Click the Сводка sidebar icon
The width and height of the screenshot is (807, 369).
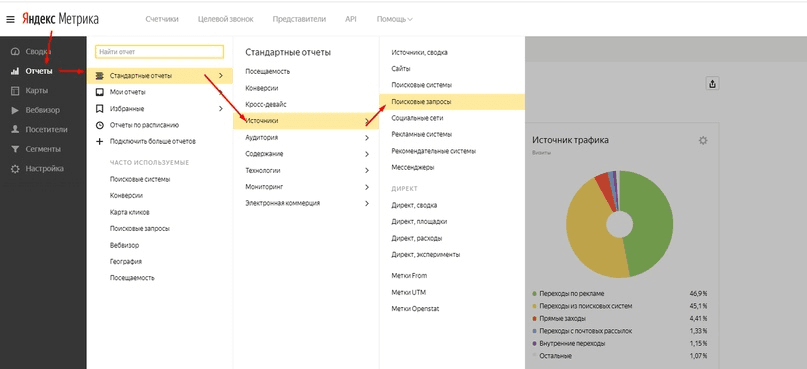pos(15,51)
